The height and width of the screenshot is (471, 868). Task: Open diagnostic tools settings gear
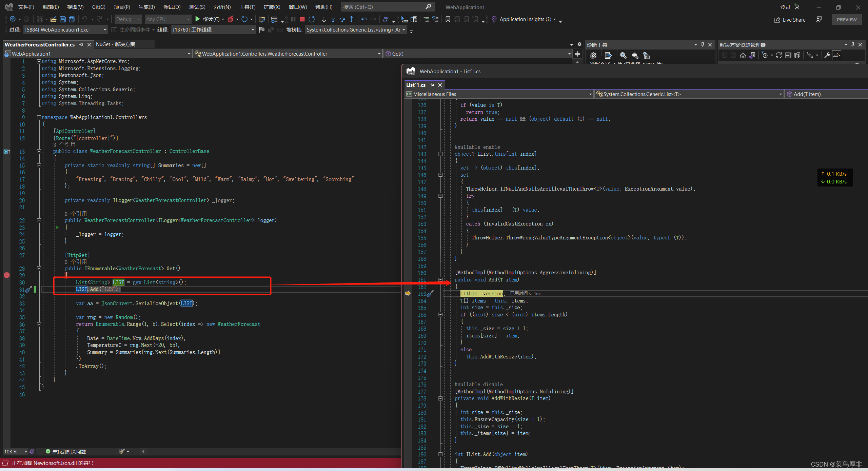[593, 55]
